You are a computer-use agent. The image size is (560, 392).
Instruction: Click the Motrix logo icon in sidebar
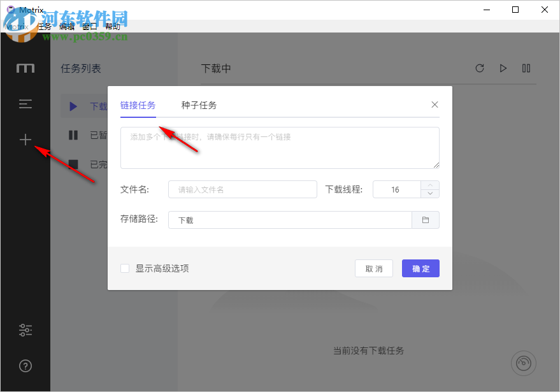click(x=25, y=68)
